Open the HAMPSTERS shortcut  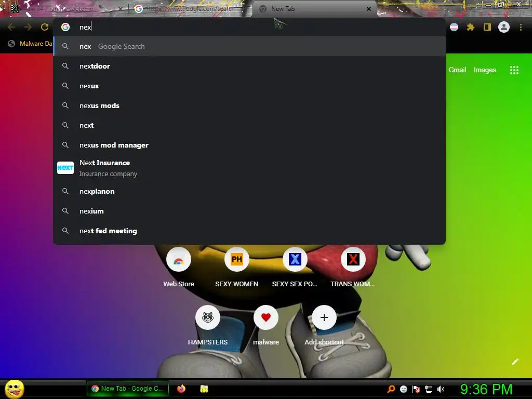tap(208, 326)
